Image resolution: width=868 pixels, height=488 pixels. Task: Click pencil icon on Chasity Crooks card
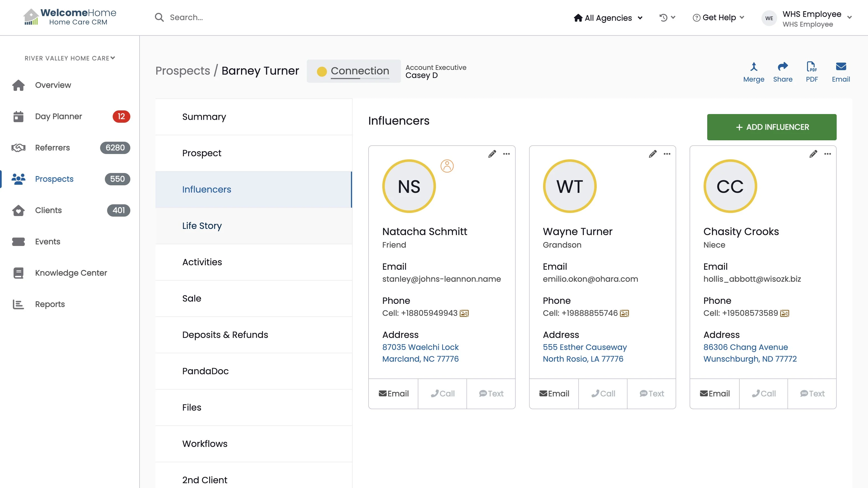[x=813, y=154]
